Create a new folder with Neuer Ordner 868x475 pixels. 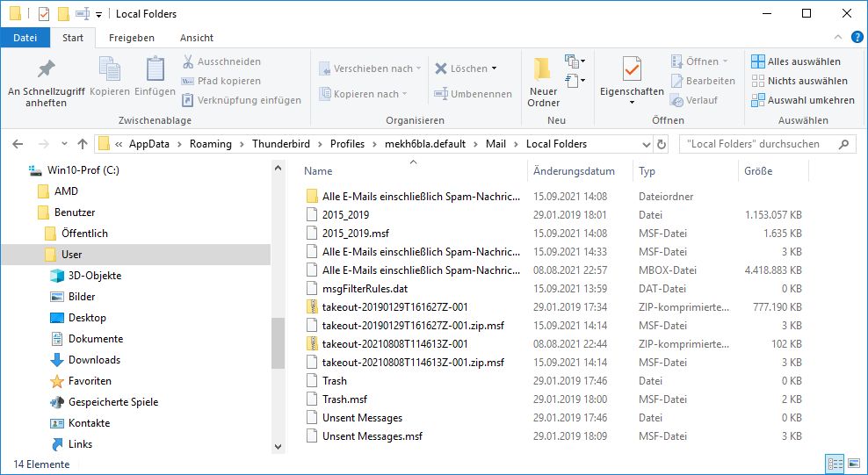[544, 83]
